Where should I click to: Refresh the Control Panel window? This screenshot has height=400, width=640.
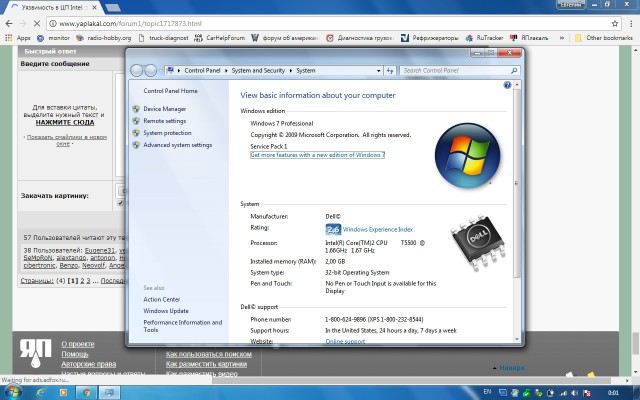(390, 71)
